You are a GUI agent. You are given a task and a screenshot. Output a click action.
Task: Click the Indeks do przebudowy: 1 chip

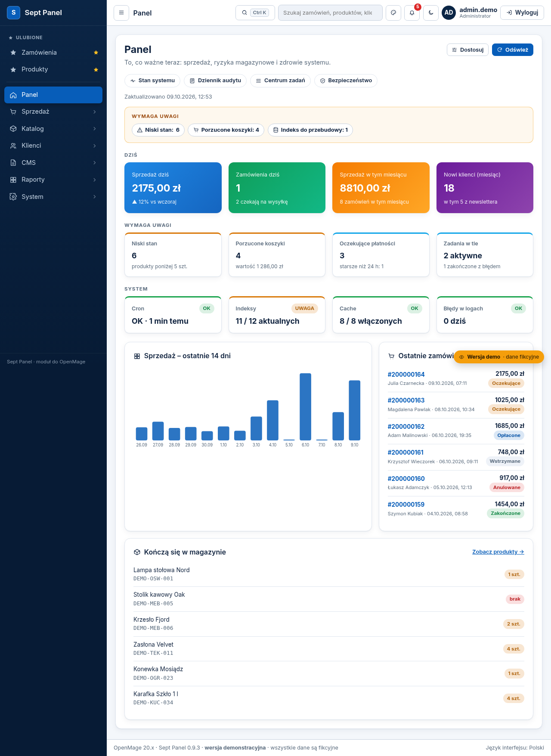(310, 130)
